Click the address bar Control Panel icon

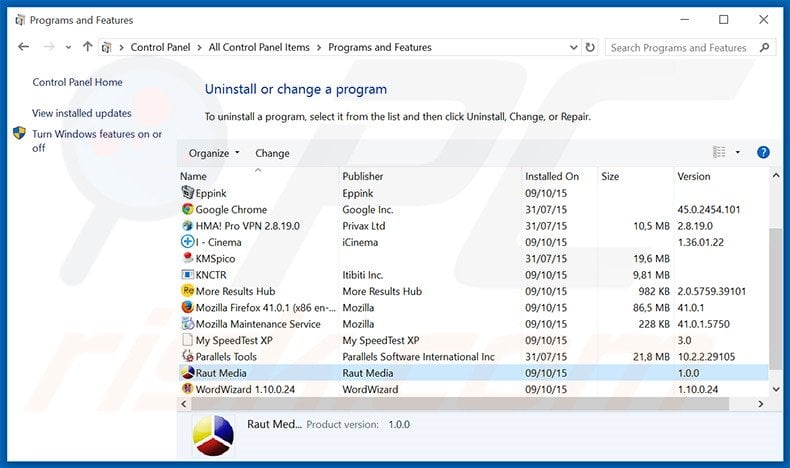click(x=106, y=47)
